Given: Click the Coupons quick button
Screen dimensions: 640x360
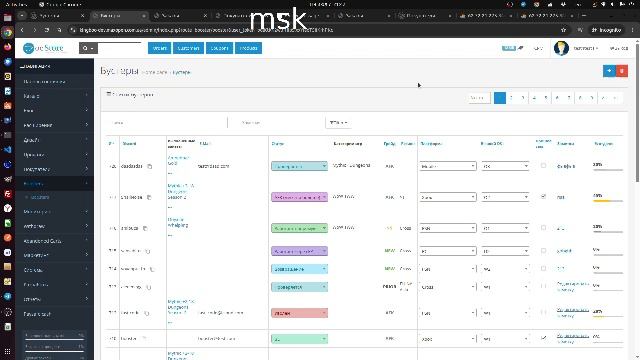Looking at the screenshot, I should (x=219, y=48).
